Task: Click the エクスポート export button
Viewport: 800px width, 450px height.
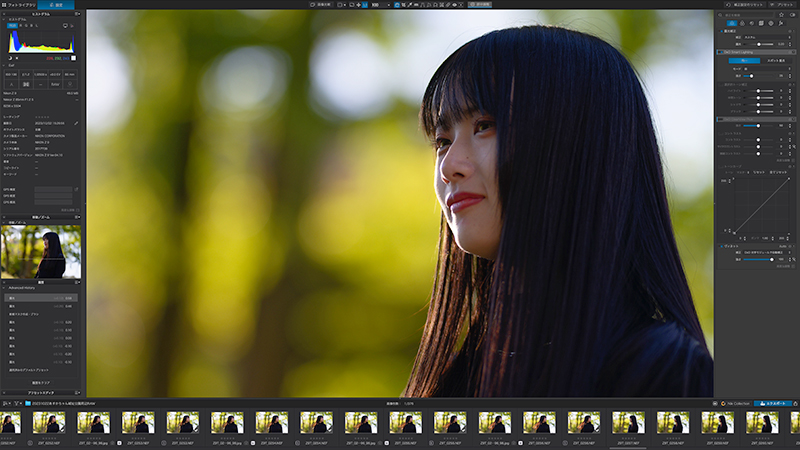Action: pyautogui.click(x=772, y=404)
